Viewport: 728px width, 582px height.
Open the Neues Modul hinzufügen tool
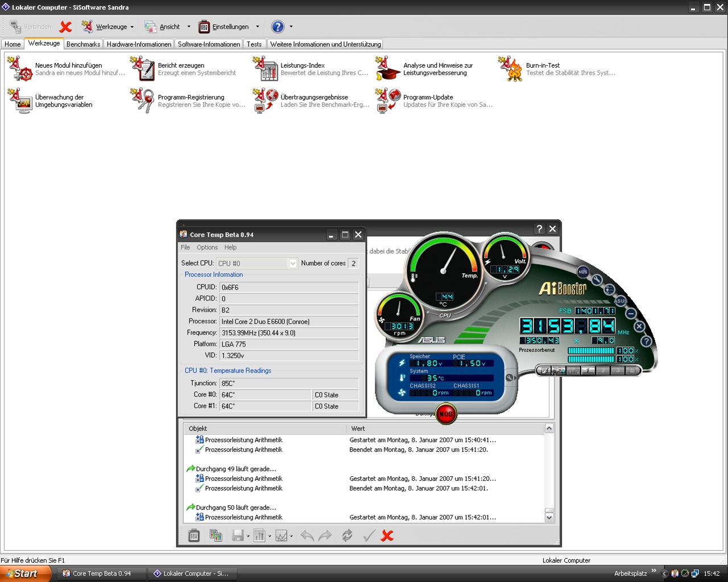(66, 69)
